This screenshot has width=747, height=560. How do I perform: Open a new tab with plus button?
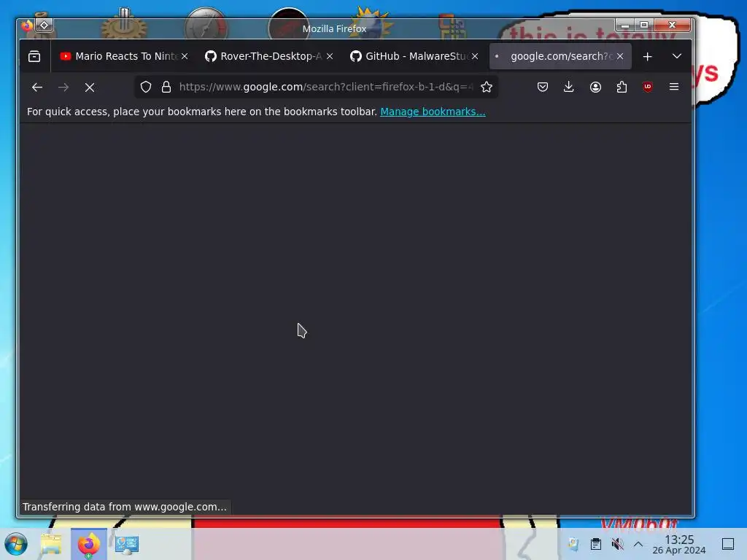pos(647,57)
